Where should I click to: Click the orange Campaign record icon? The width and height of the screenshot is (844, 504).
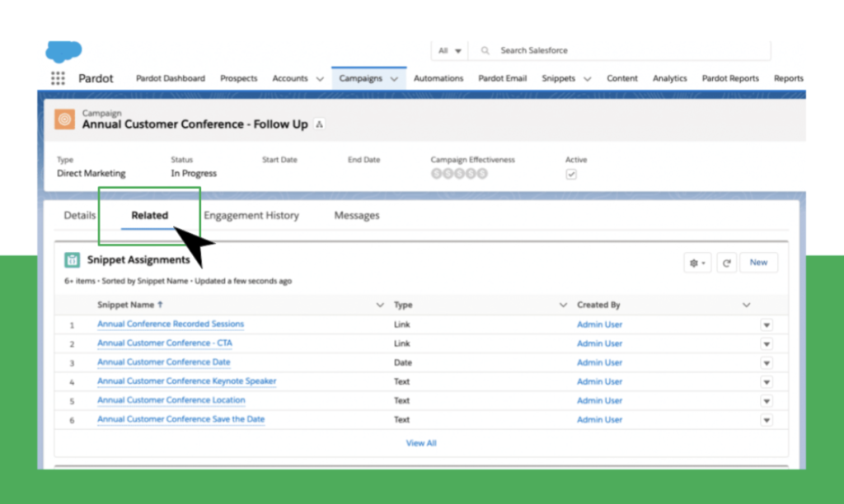pyautogui.click(x=64, y=119)
